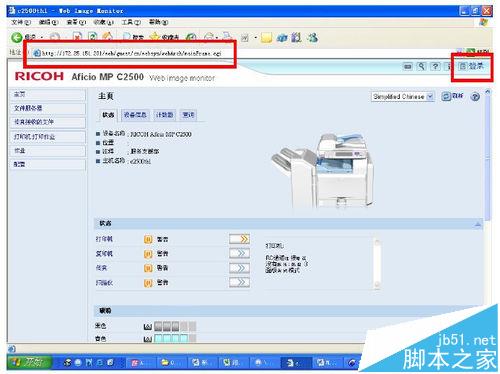The width and height of the screenshot is (500, 374).
Task: Open the 帮助 (Help) menu
Action: click(x=158, y=22)
